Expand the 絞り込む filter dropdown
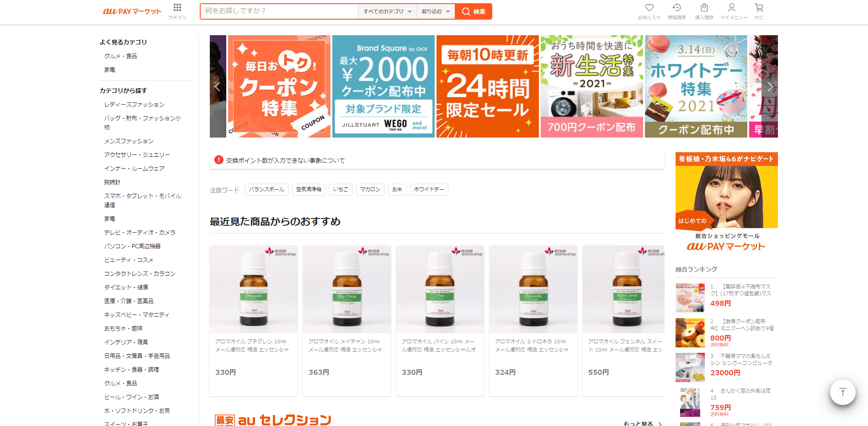 pyautogui.click(x=435, y=11)
